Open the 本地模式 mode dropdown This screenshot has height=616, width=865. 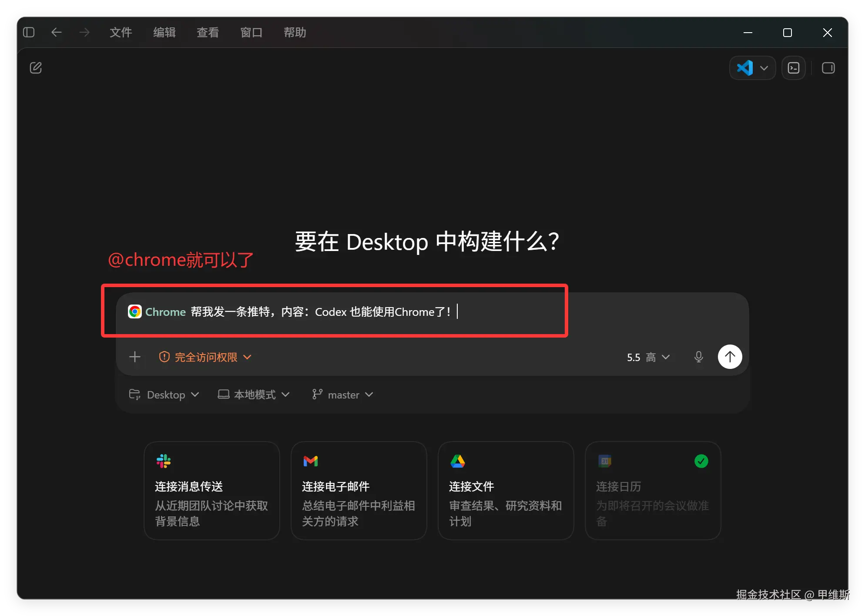tap(254, 395)
